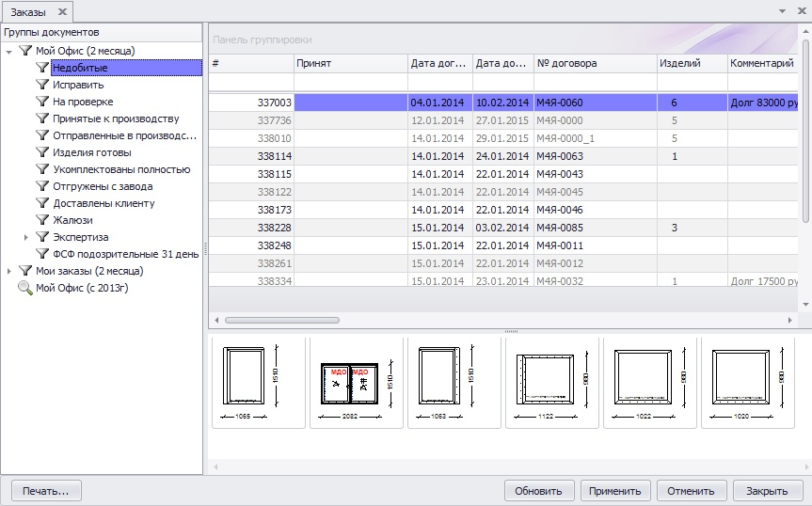Select the Исправить filter
Screen dimensions: 812x506
pyautogui.click(x=78, y=85)
